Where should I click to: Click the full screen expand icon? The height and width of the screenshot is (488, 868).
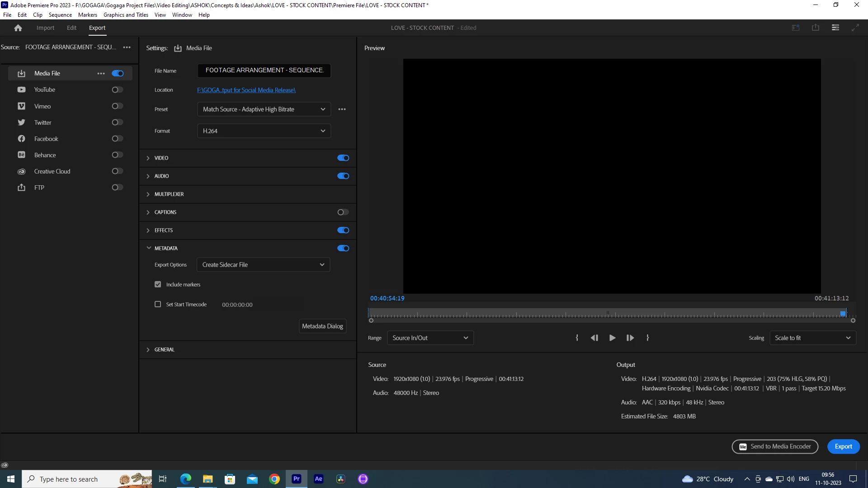click(x=855, y=28)
